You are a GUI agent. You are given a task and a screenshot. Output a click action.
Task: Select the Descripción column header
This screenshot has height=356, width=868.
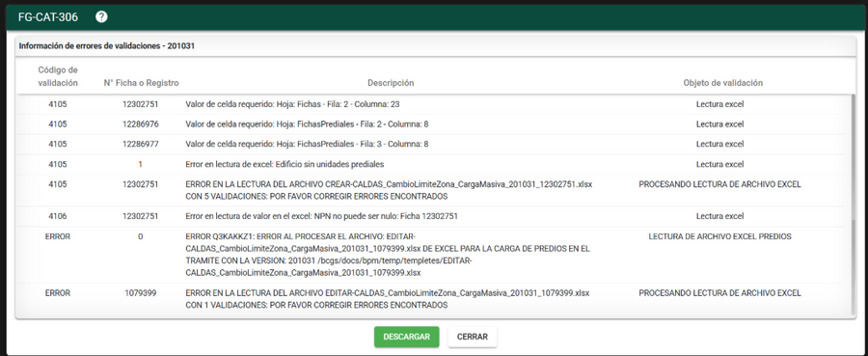click(x=391, y=83)
